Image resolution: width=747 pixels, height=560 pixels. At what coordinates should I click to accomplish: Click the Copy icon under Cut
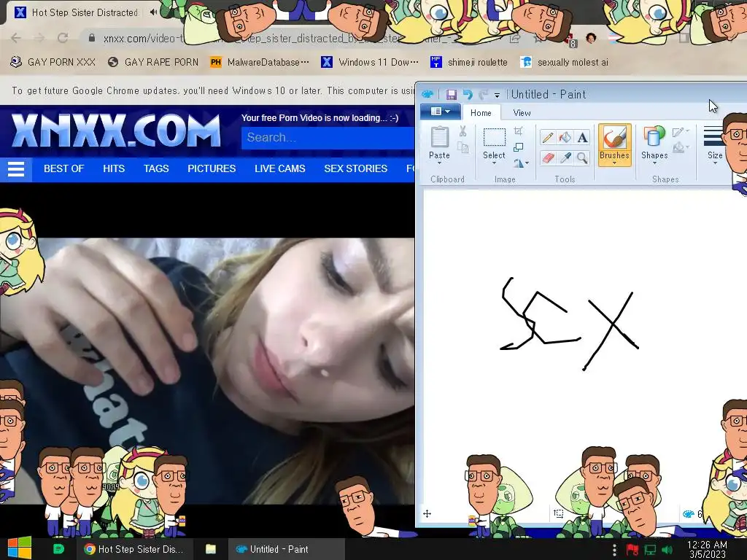462,147
